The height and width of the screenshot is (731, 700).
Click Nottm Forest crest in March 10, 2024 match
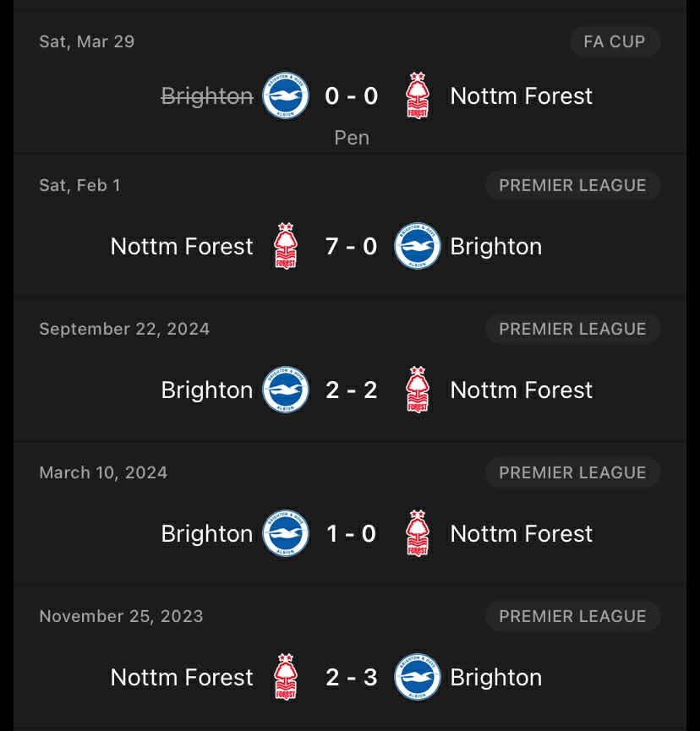(418, 533)
